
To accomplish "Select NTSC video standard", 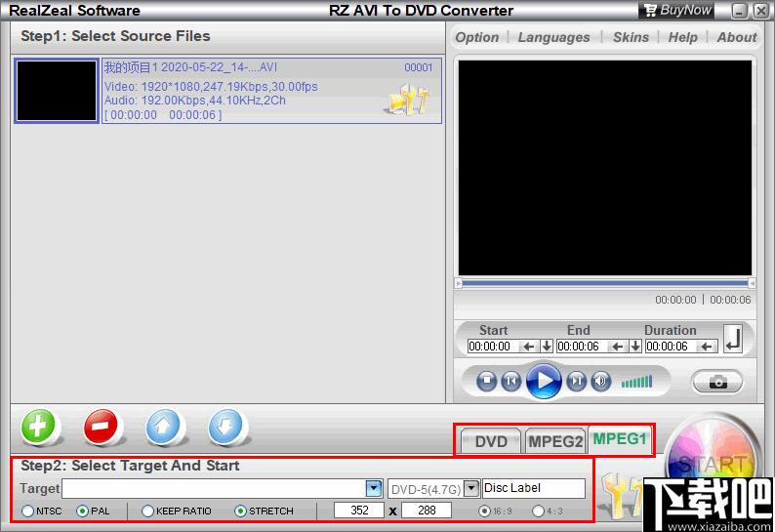I will 42,511.
